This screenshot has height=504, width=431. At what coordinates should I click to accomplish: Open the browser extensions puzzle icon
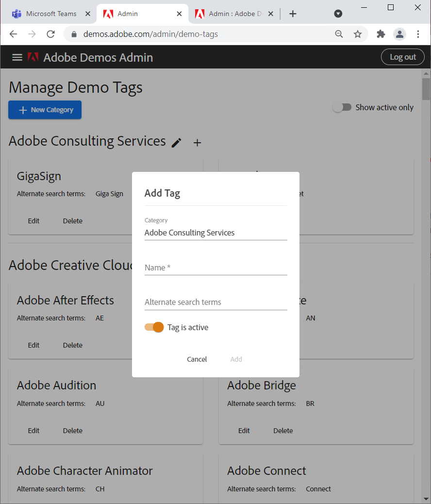381,34
